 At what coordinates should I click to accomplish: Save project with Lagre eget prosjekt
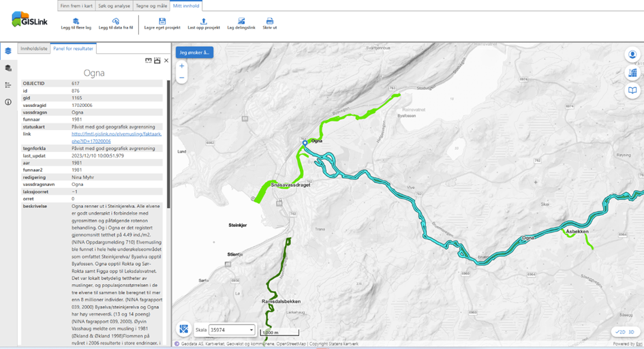click(x=162, y=22)
